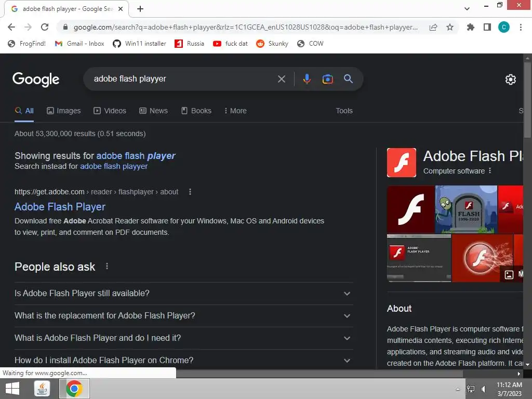The image size is (532, 399).
Task: Open search Tools
Action: pos(344,111)
